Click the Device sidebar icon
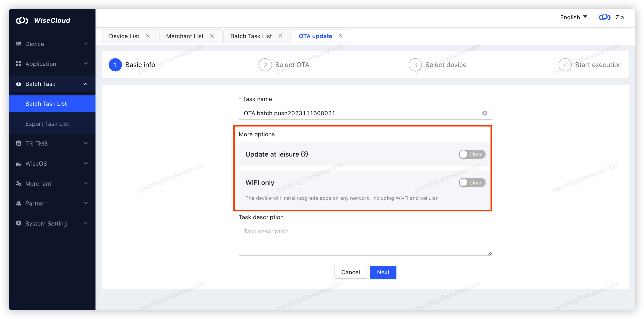The image size is (644, 319). click(x=18, y=44)
